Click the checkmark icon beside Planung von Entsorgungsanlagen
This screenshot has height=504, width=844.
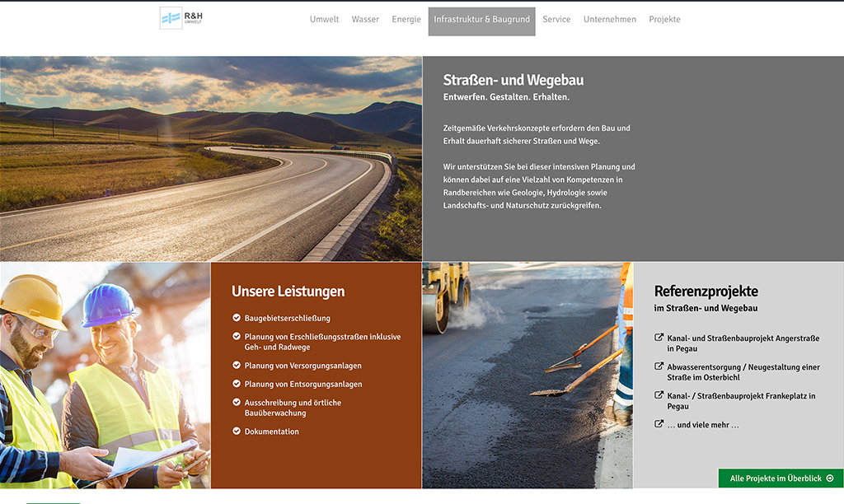pos(237,384)
